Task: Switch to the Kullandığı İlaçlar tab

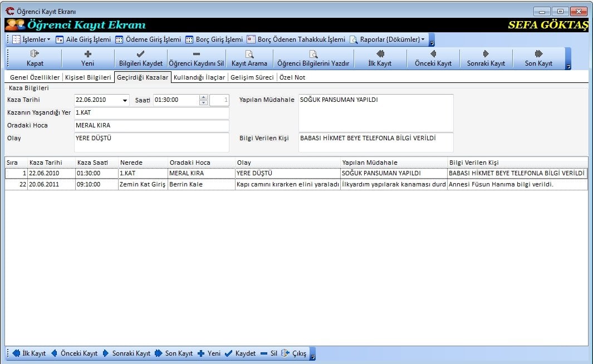Action: pyautogui.click(x=199, y=77)
